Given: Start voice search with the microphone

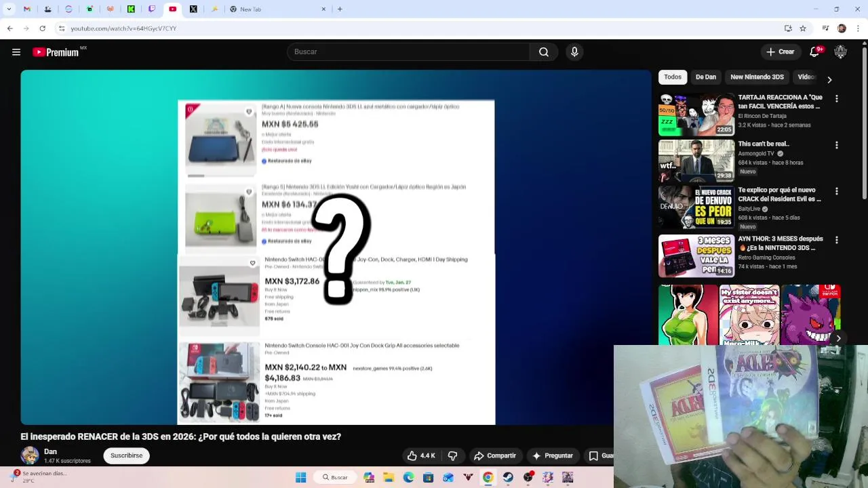Looking at the screenshot, I should coord(574,52).
